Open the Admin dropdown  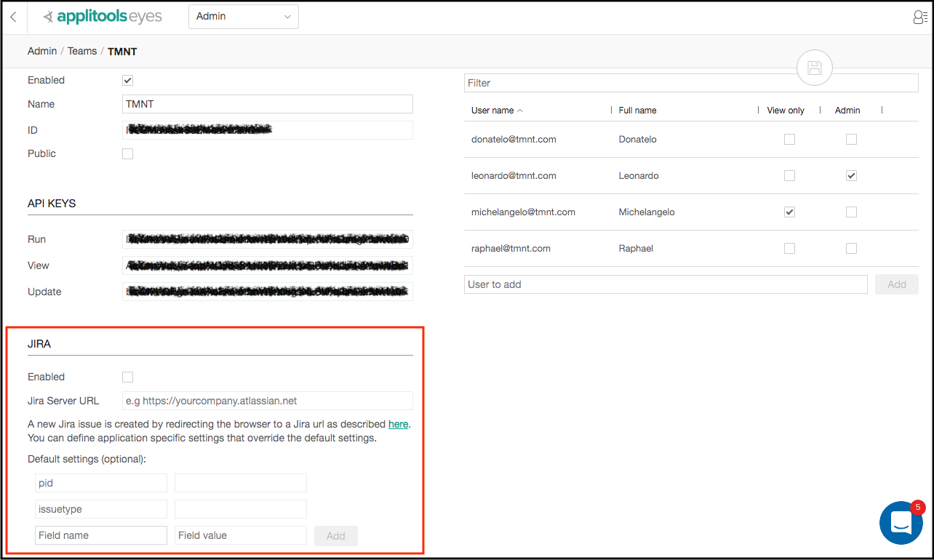244,17
